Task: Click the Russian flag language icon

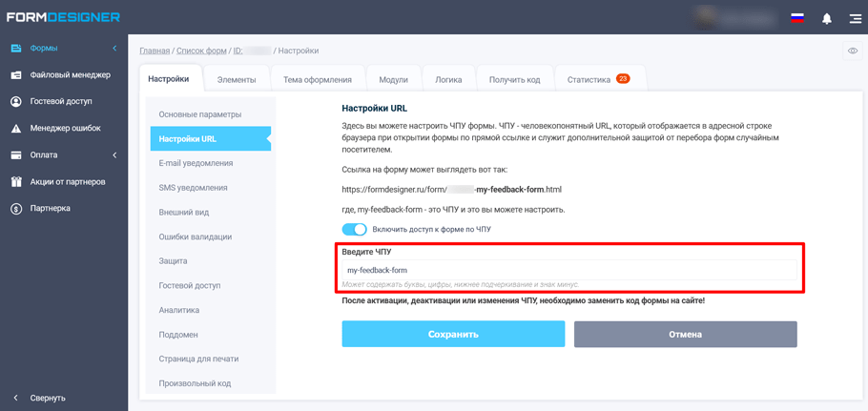Action: [797, 17]
